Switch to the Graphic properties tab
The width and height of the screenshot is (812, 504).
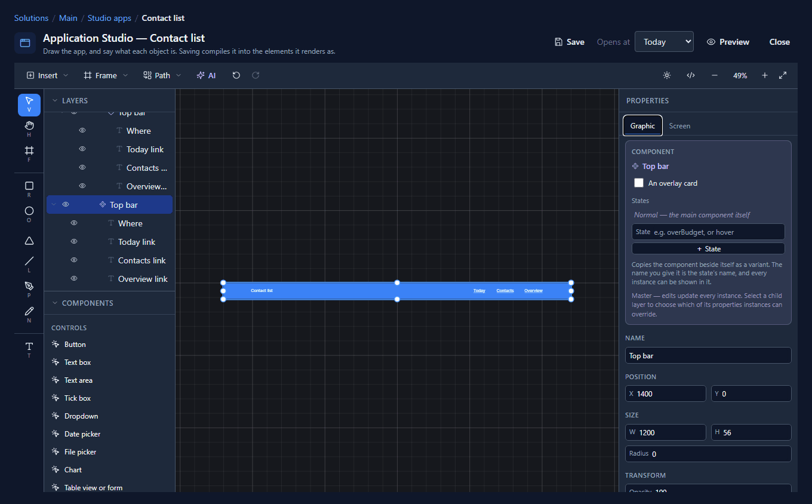(x=642, y=126)
